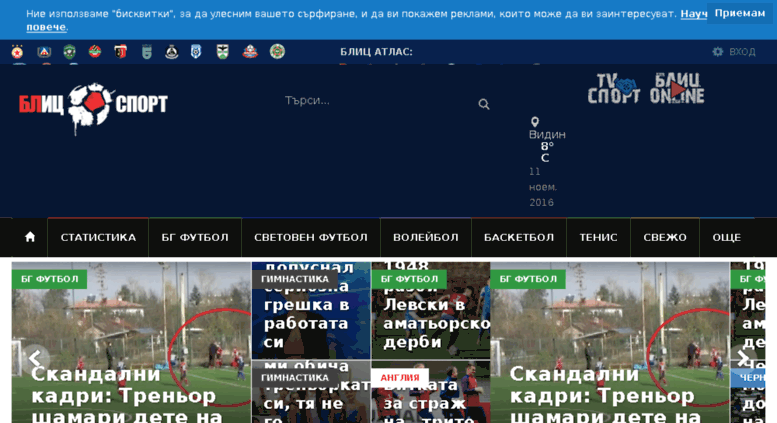777x423 pixels.
Task: Click the lower ГИМНАСТИКА category tag
Action: (294, 377)
